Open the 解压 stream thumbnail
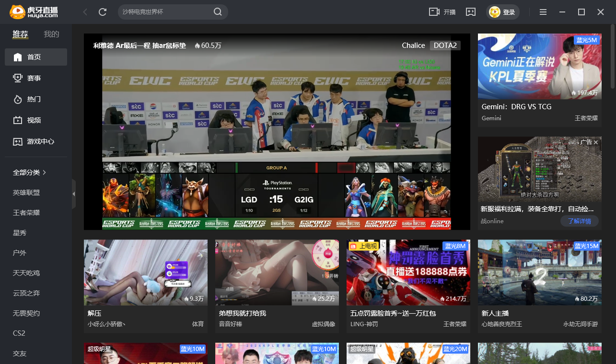616x364 pixels. coord(146,273)
